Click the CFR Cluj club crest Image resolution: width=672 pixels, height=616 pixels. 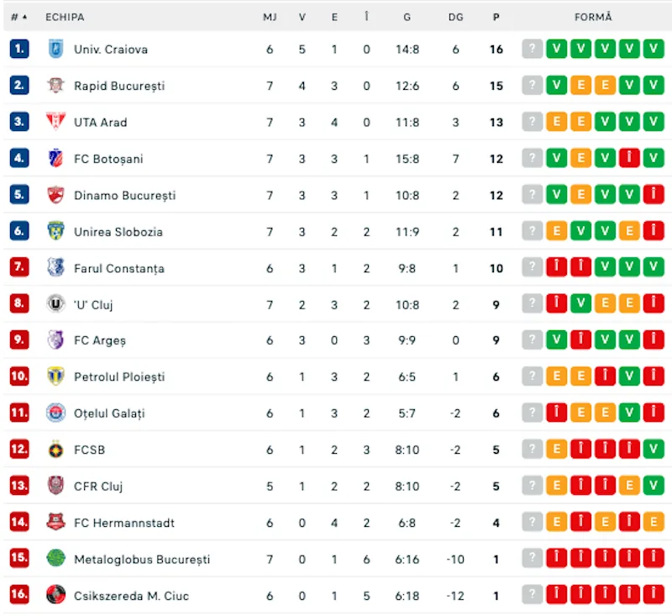55,487
